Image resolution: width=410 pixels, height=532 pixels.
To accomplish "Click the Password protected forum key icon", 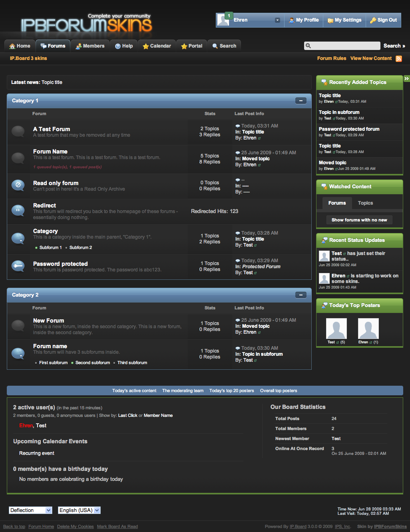I will point(18,266).
